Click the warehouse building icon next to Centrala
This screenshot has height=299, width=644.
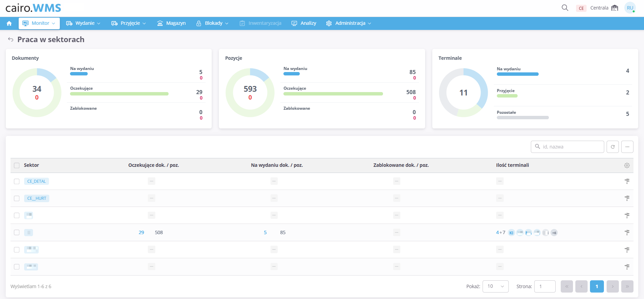(x=615, y=8)
